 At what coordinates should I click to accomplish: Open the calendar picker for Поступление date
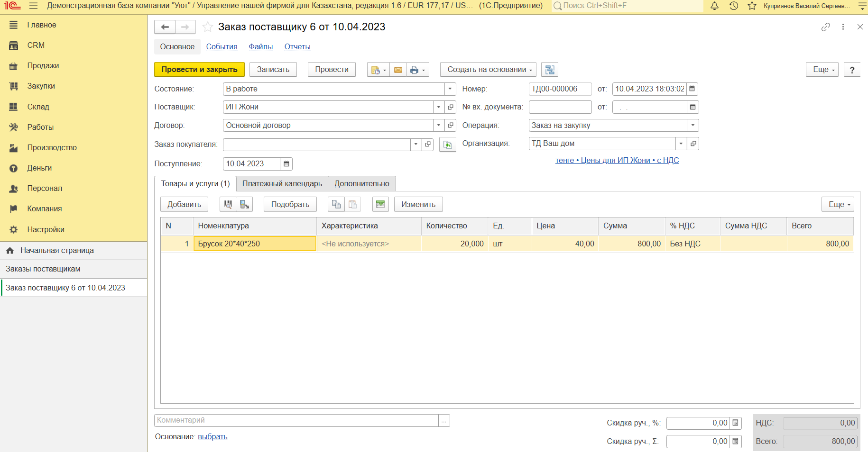pyautogui.click(x=286, y=164)
